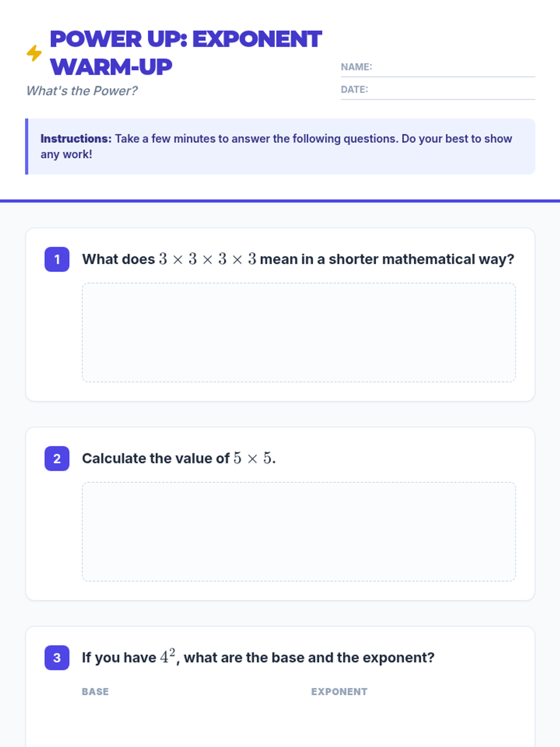Click the number 3 question badge
This screenshot has height=747, width=560.
click(57, 658)
